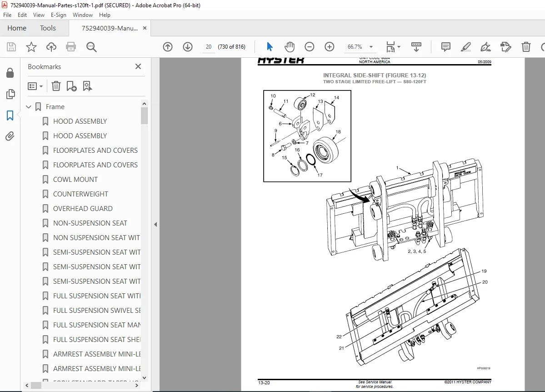Image resolution: width=545 pixels, height=392 pixels.
Task: Go to next page arrow
Action: click(x=188, y=46)
